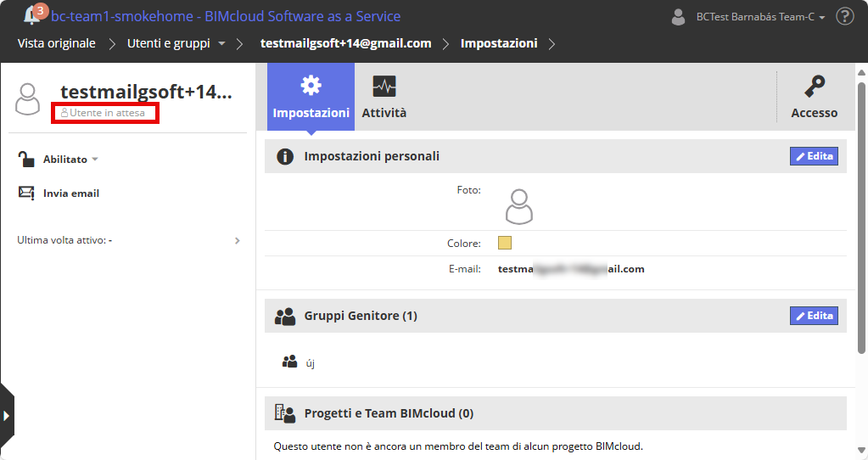Expand the Ultima volta attivo row
The height and width of the screenshot is (460, 868).
click(238, 240)
